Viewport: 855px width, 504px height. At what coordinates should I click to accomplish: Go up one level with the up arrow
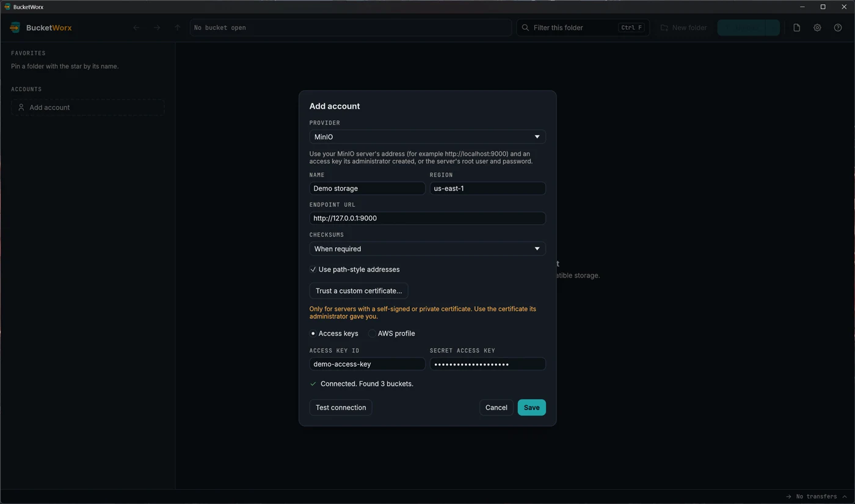(x=177, y=27)
